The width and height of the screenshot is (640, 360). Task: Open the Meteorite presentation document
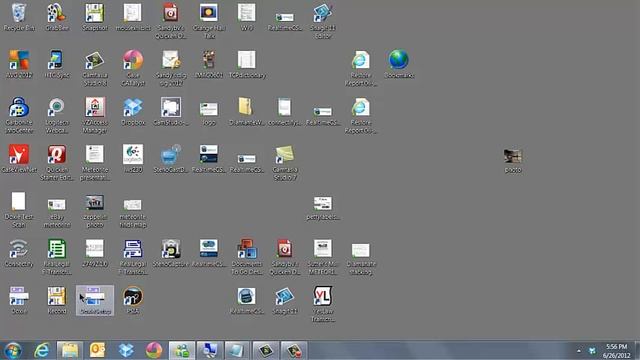click(95, 162)
